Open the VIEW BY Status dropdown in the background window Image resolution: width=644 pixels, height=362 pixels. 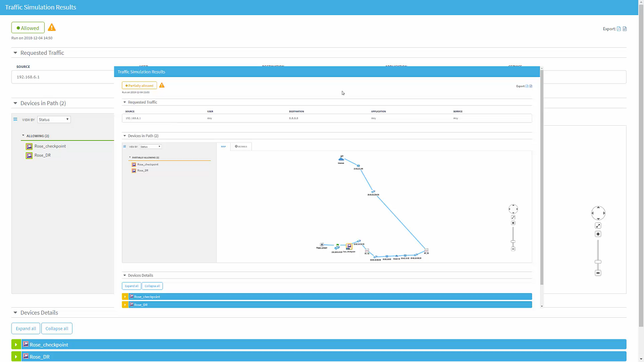click(54, 120)
